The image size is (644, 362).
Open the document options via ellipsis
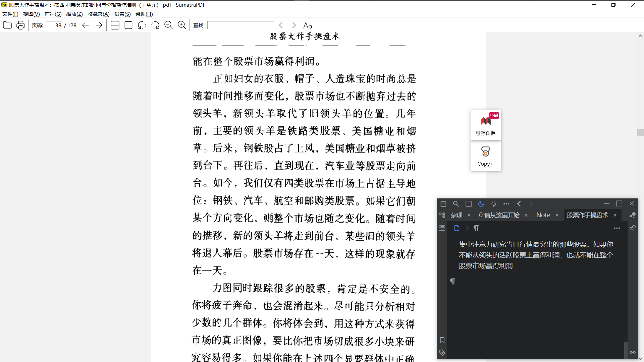click(x=617, y=228)
